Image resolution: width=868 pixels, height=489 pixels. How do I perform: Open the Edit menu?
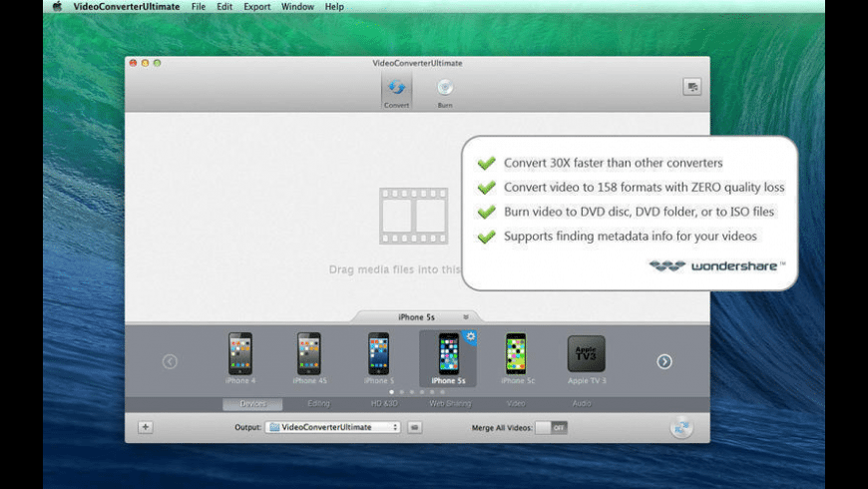224,7
